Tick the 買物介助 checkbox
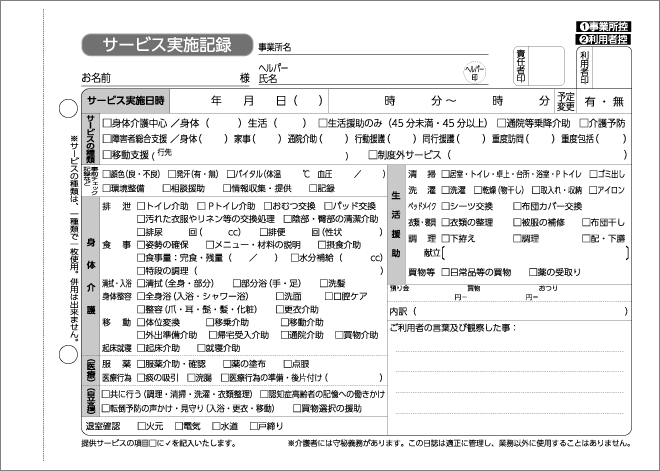The height and width of the screenshot is (471, 660). tap(339, 335)
